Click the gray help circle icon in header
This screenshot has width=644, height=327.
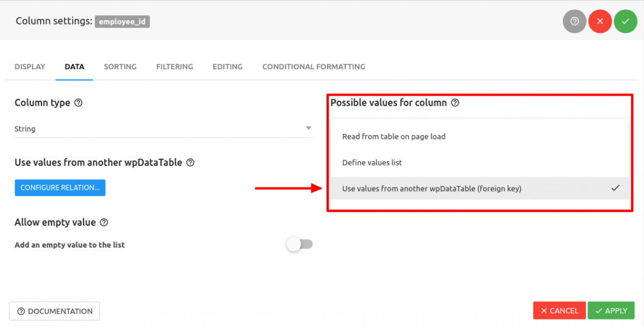[574, 21]
